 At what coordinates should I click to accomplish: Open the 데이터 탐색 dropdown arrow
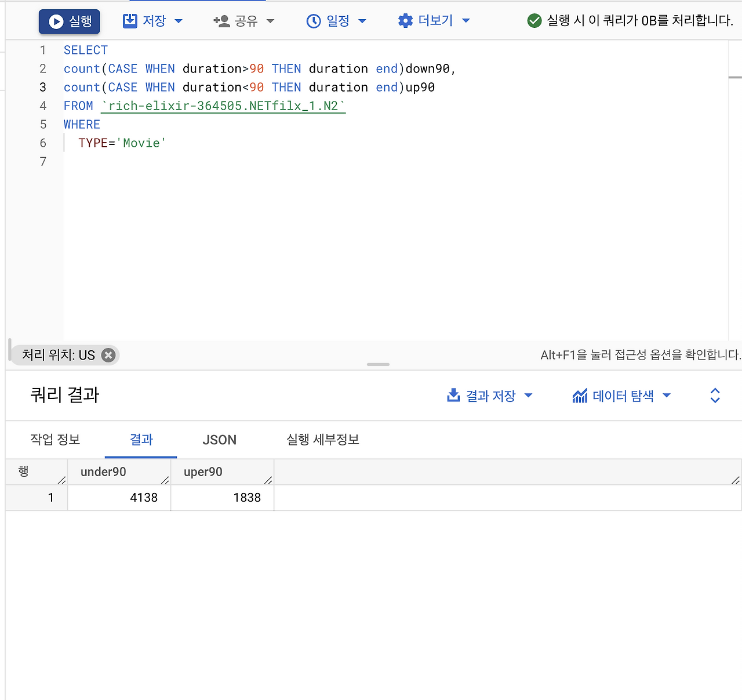tap(667, 396)
